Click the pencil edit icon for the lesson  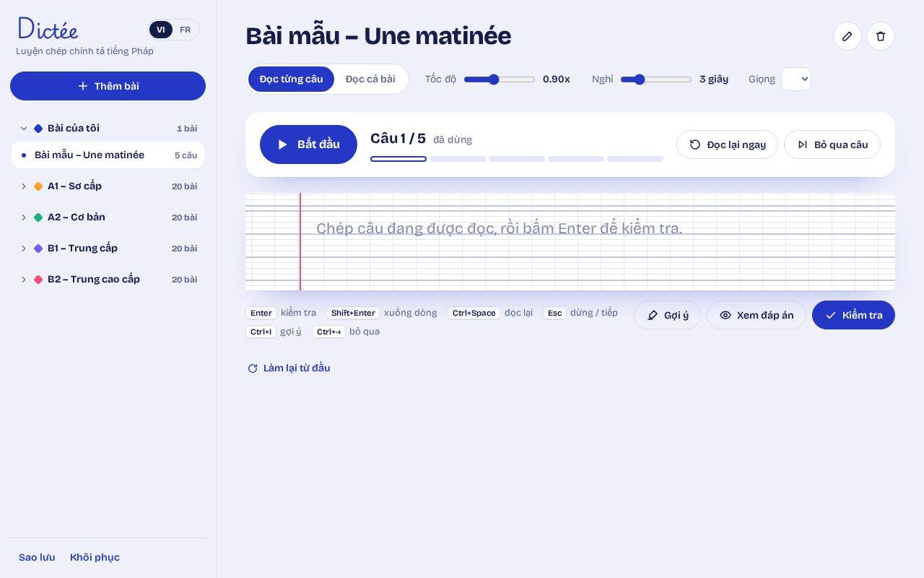(847, 36)
